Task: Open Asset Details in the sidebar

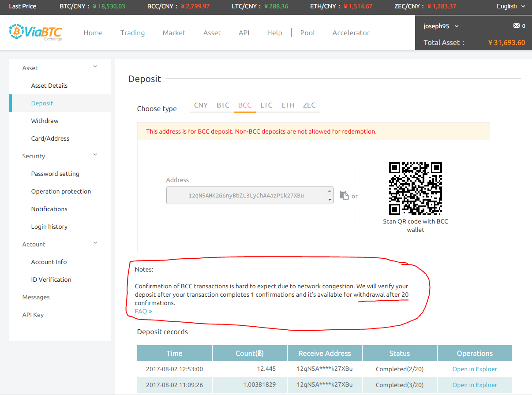Action: tap(49, 86)
